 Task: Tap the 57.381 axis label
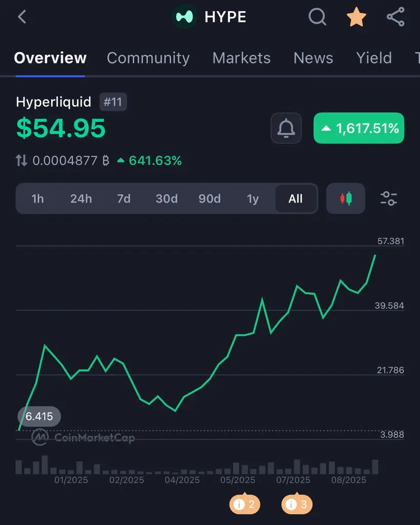(x=391, y=241)
